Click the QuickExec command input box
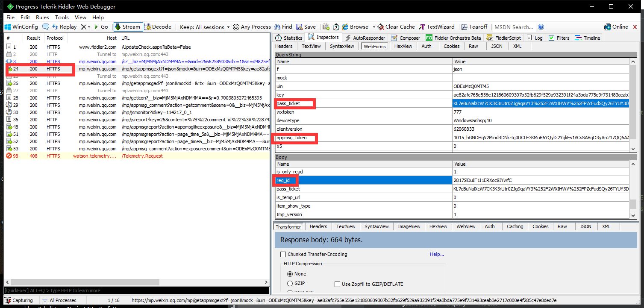 tap(137, 290)
